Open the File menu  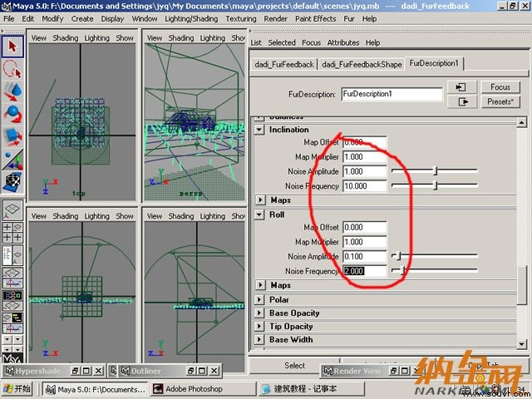coord(9,18)
